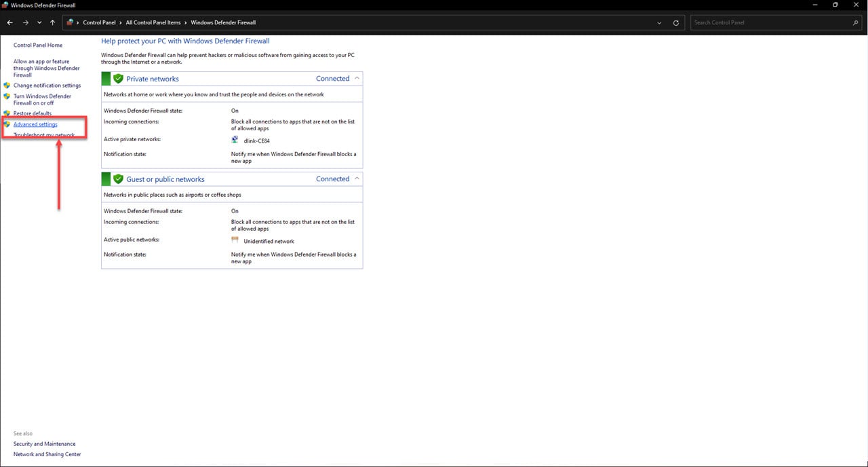
Task: Open Advanced settings link
Action: coord(35,124)
